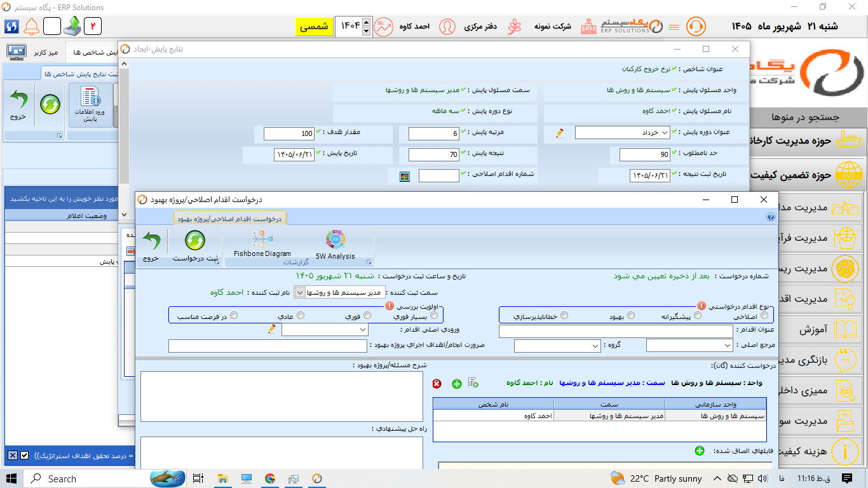Select At suitable opportunity (در فرصت مناسب) priority
Viewport: 868px width, 488px height.
234,315
